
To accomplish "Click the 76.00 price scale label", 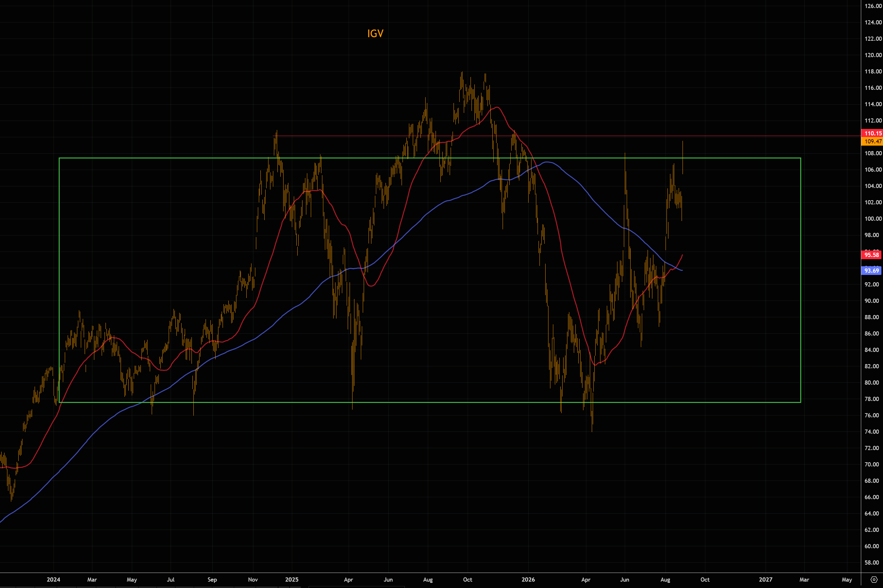I will coord(872,415).
